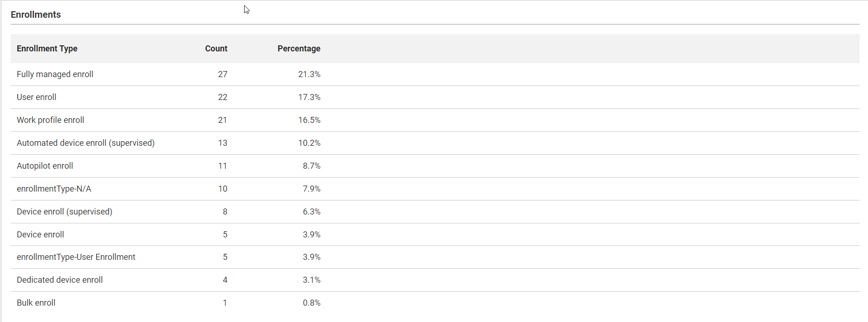The image size is (868, 322).
Task: Select the Bulk enroll count value
Action: click(225, 302)
